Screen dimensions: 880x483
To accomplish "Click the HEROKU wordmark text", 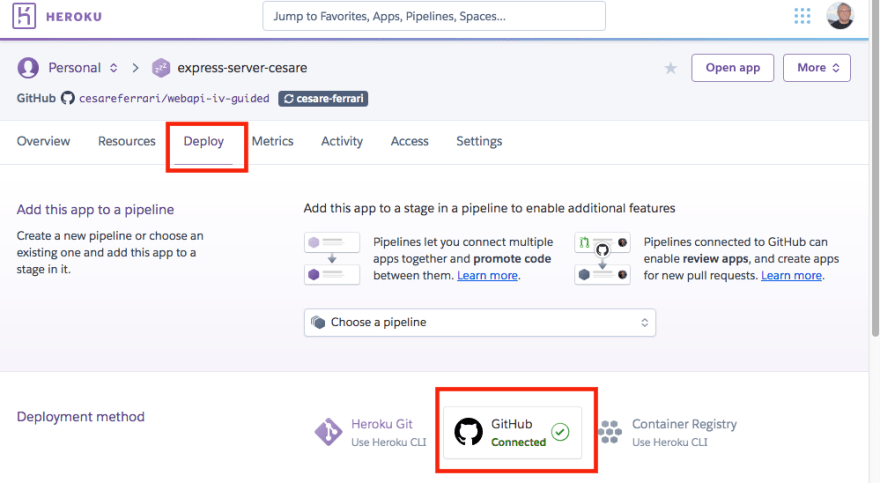I will point(74,17).
